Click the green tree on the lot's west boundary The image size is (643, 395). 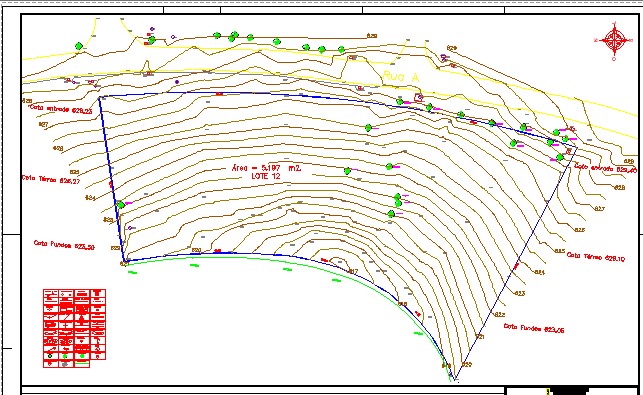pyautogui.click(x=121, y=204)
